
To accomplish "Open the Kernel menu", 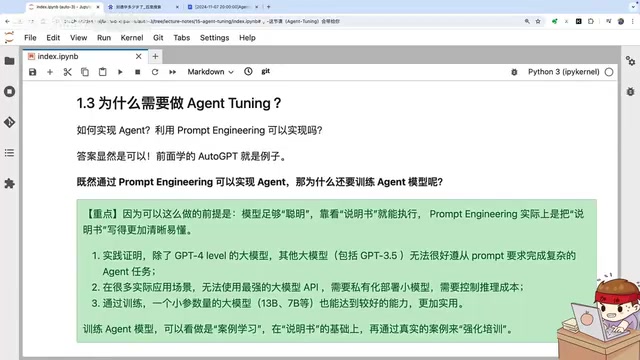I will pos(132,38).
